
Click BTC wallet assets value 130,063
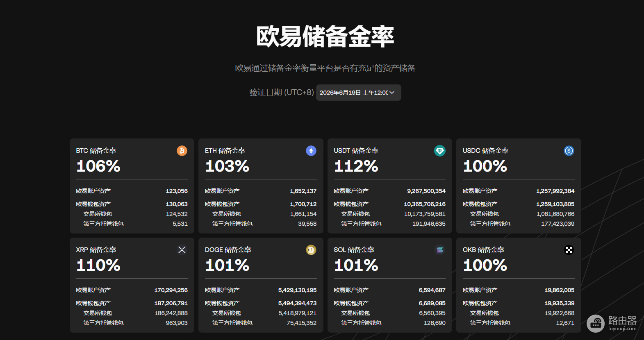click(177, 204)
